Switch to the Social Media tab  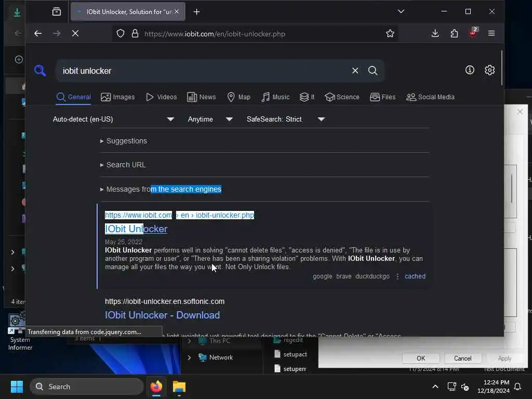tap(430, 97)
